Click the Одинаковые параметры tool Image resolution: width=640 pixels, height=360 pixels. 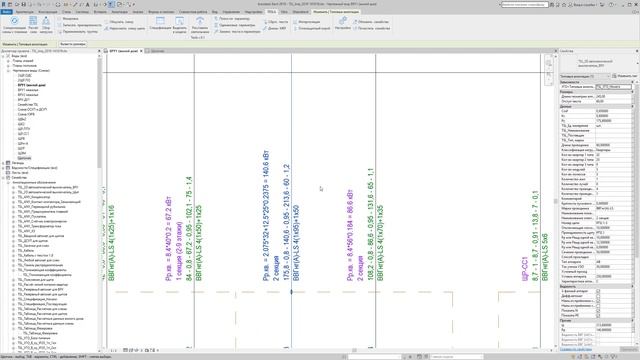(x=234, y=25)
